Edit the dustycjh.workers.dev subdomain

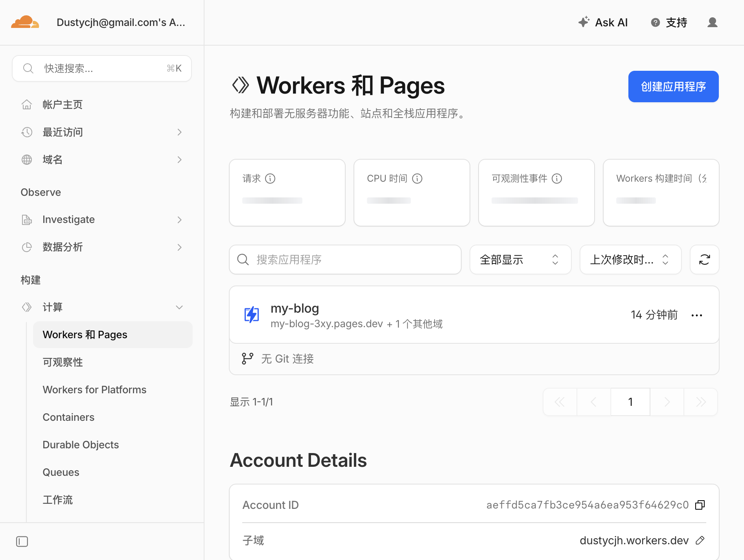point(700,540)
